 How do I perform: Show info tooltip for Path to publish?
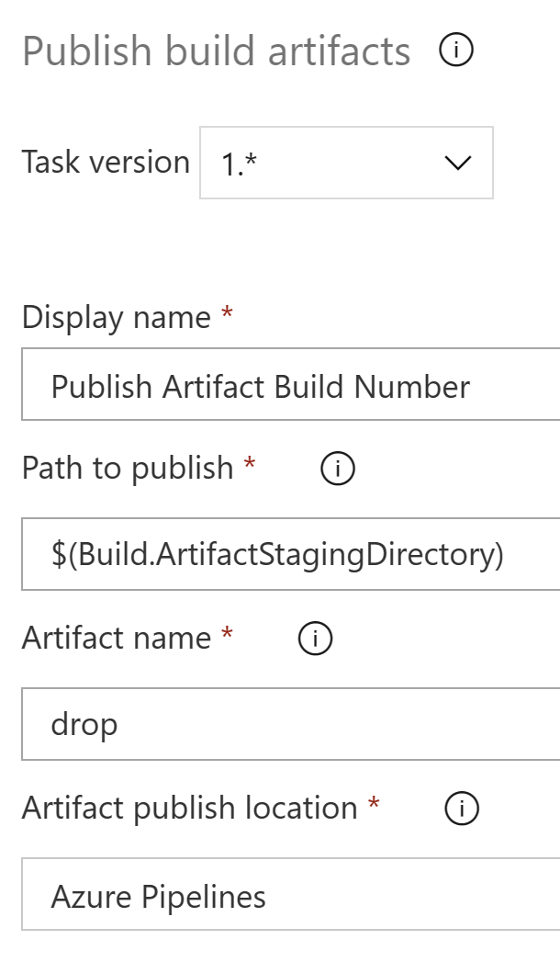[338, 469]
